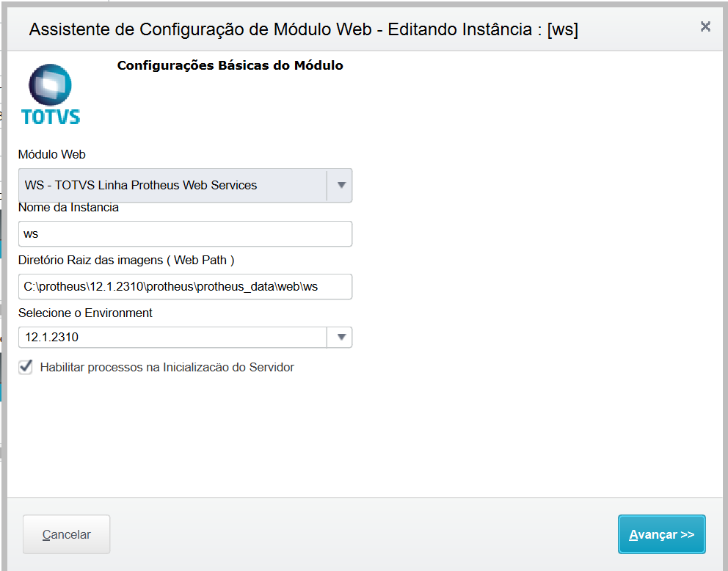This screenshot has height=571, width=728.
Task: Click the 'Módulo Web' field label
Action: 51,155
